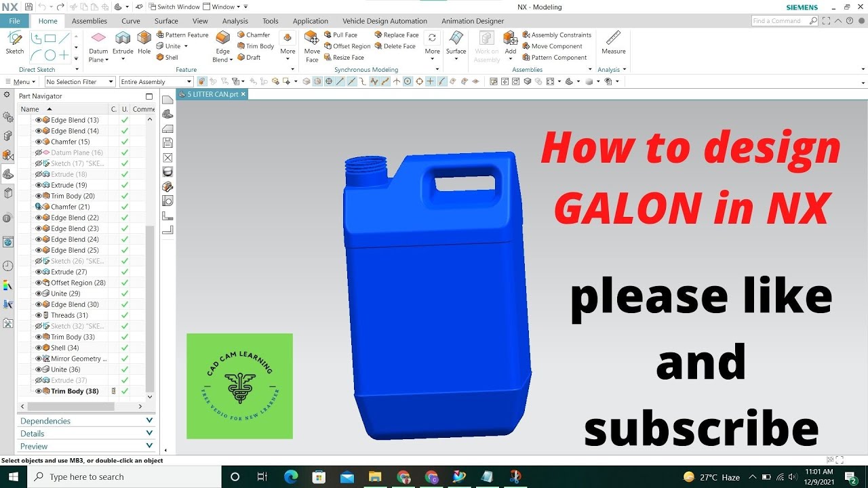The image size is (868, 488).
Task: Click the Switch Window button
Action: coord(173,7)
